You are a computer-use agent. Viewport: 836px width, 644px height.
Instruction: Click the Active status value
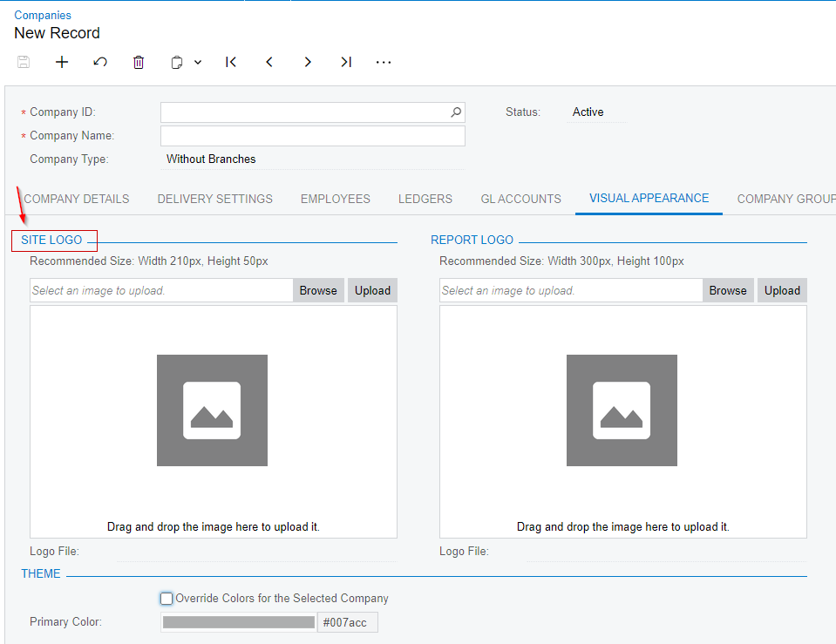click(x=588, y=112)
